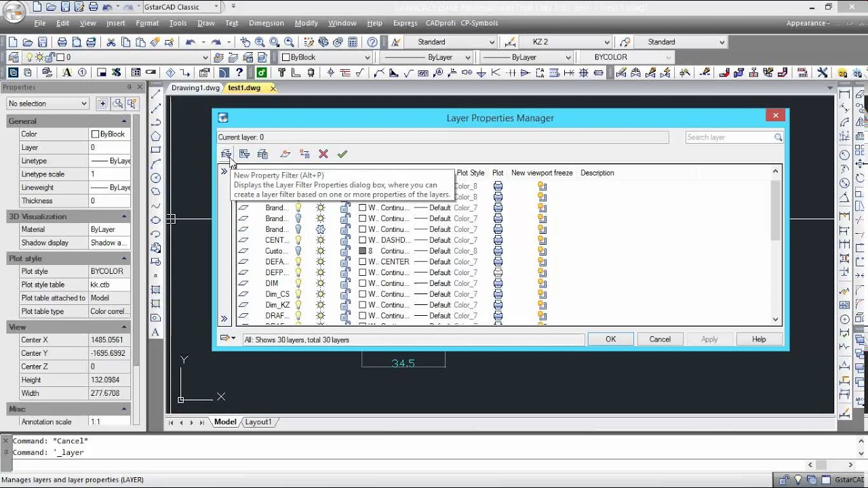Click the Help button in Layer Manager
This screenshot has height=488, width=868.
coord(759,340)
